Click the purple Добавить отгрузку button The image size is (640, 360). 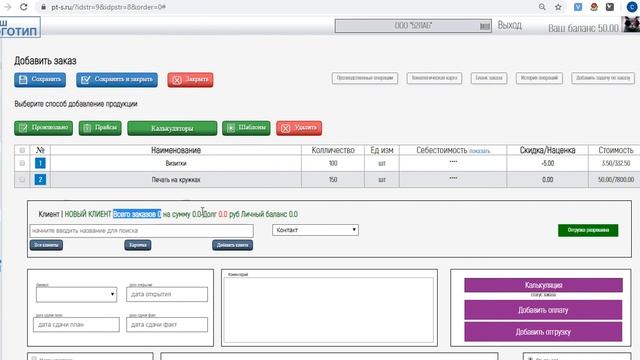point(543,332)
